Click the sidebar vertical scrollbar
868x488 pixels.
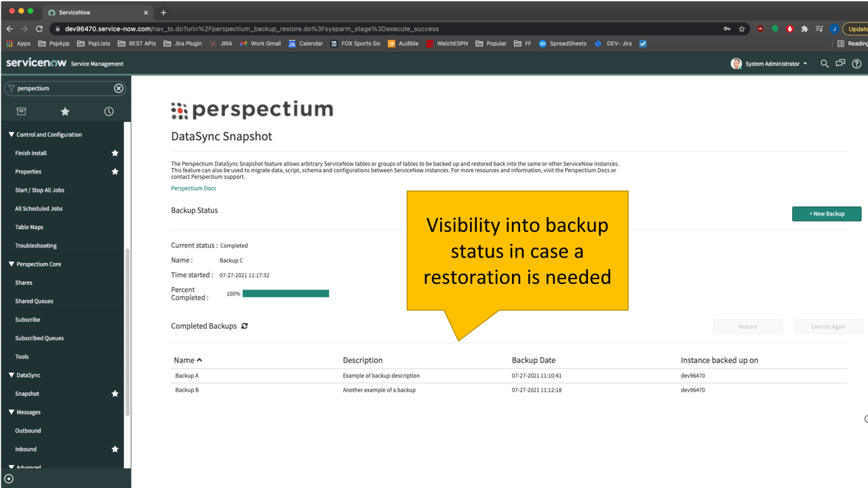click(127, 332)
